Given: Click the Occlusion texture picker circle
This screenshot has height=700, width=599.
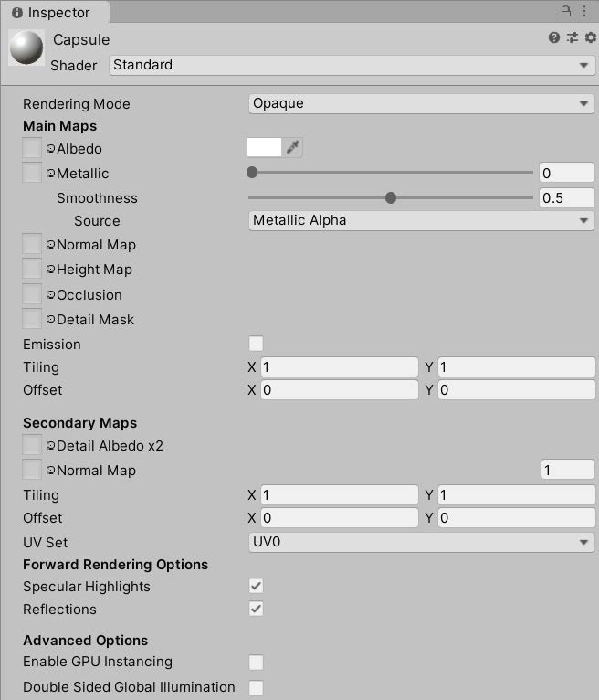Looking at the screenshot, I should [x=50, y=294].
